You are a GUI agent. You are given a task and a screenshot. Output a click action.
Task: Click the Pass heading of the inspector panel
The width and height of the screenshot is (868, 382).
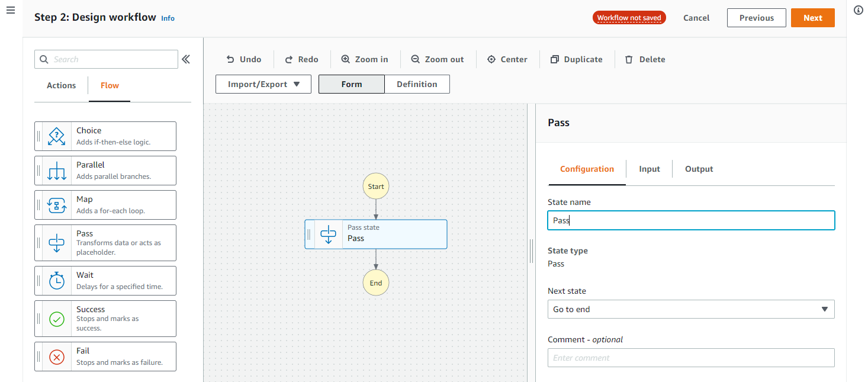559,123
